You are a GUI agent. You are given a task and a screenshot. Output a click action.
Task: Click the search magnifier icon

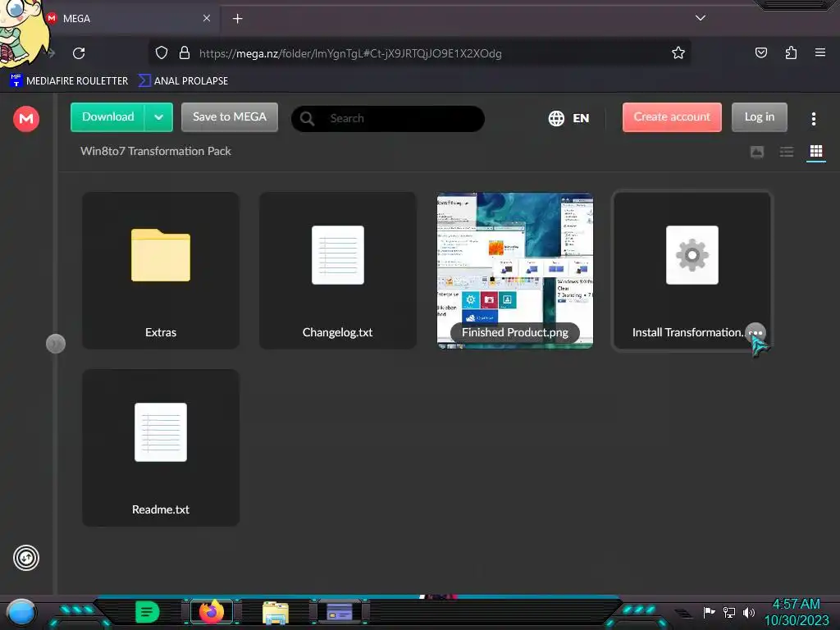[307, 118]
